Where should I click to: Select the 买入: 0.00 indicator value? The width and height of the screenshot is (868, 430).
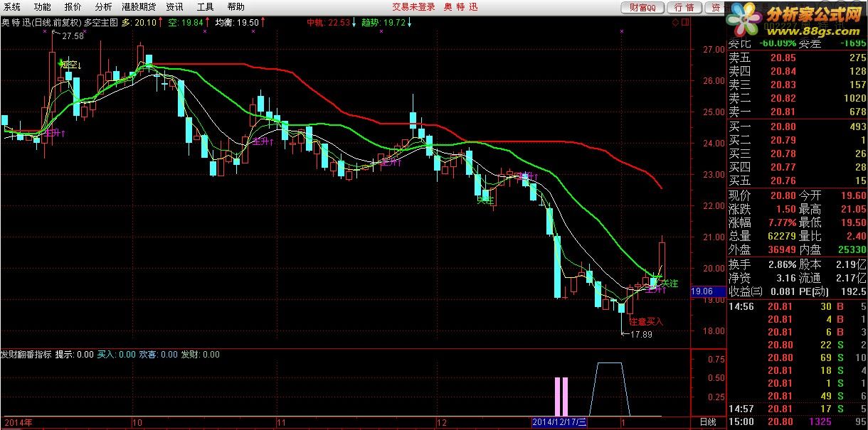(117, 353)
